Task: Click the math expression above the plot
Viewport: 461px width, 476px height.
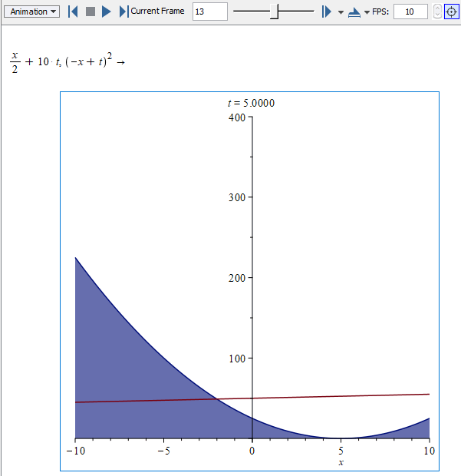Action: (67, 61)
